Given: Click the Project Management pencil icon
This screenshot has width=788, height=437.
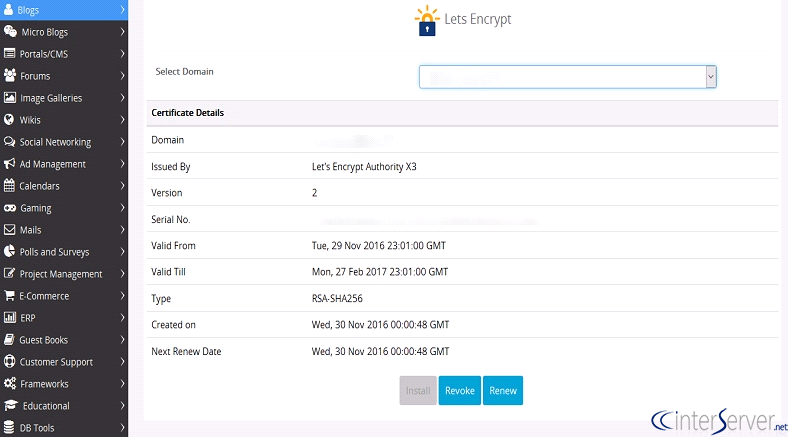Looking at the screenshot, I should pos(9,273).
